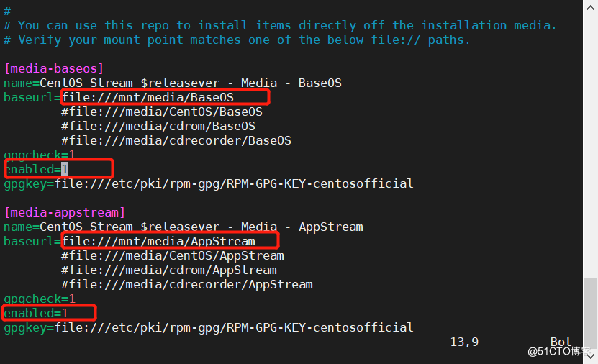Click the comment 'You can use this repo'

pos(281,25)
